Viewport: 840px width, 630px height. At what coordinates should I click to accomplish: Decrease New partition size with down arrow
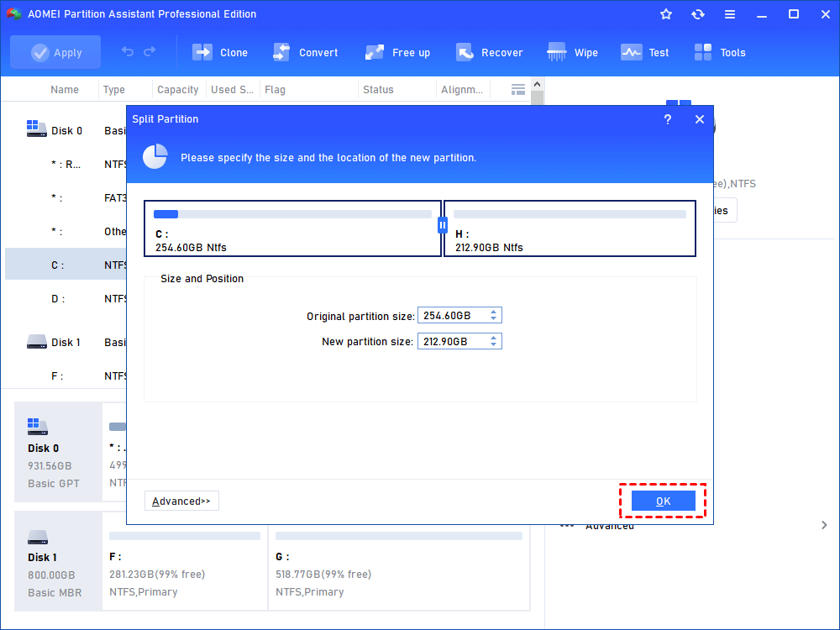point(493,344)
